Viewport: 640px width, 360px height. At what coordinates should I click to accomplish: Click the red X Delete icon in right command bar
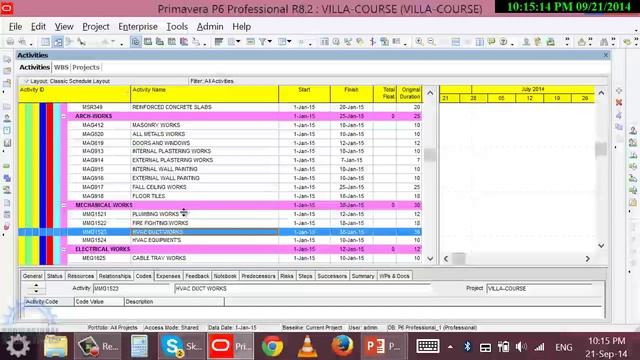tap(619, 102)
